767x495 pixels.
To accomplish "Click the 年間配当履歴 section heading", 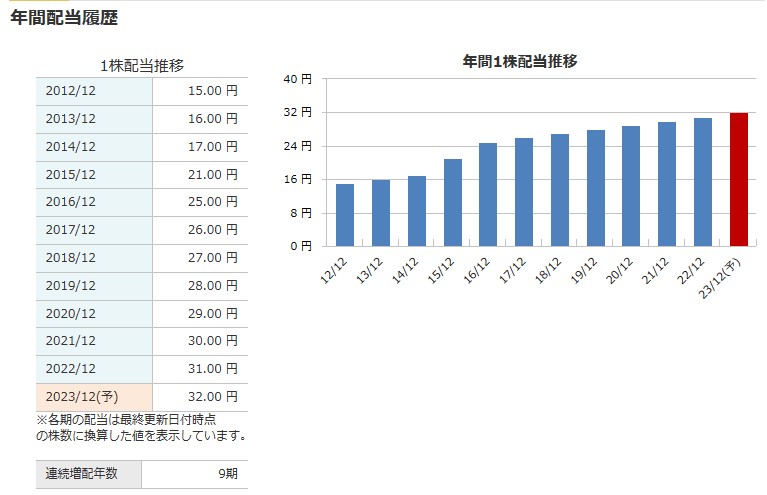I will 64,18.
